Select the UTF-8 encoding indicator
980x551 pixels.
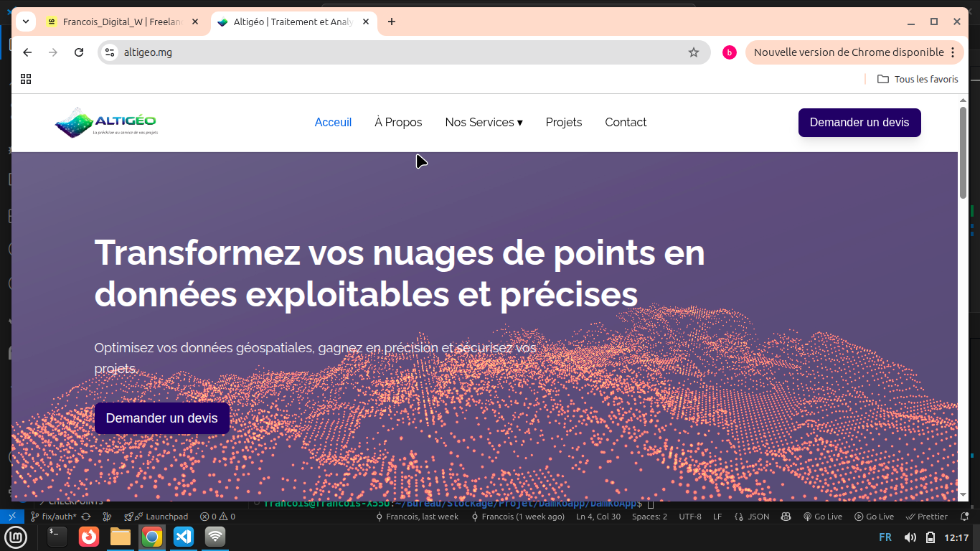tap(690, 517)
